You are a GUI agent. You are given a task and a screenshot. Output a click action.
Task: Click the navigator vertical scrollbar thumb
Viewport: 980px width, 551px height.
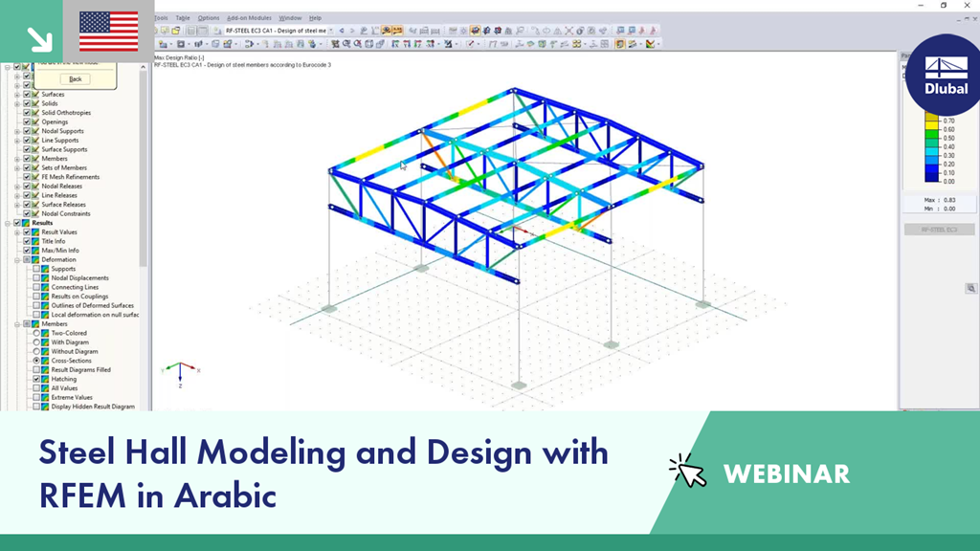pos(144,168)
